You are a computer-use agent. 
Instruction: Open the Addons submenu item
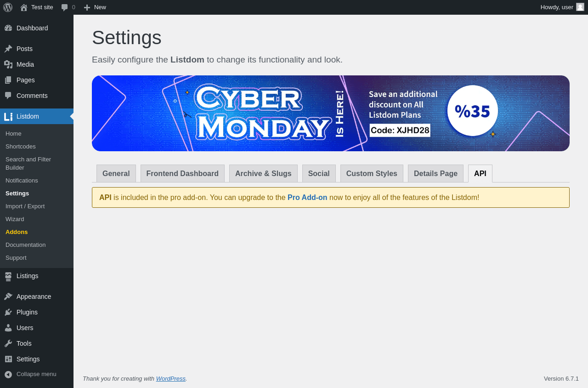[x=17, y=232]
